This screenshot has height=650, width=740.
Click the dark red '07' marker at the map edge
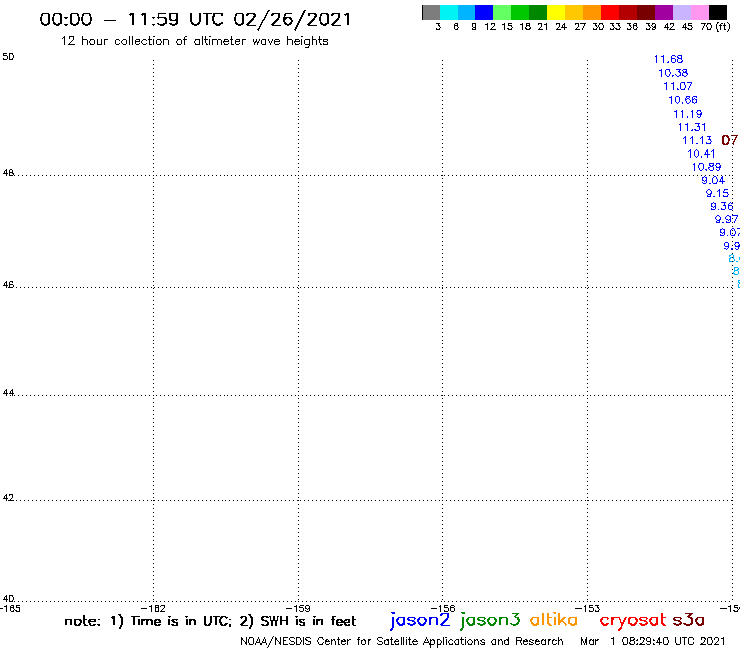point(730,140)
